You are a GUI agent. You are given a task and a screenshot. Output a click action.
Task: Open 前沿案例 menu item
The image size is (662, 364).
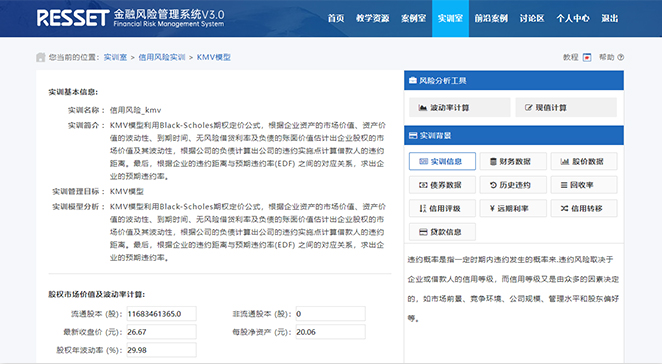491,18
